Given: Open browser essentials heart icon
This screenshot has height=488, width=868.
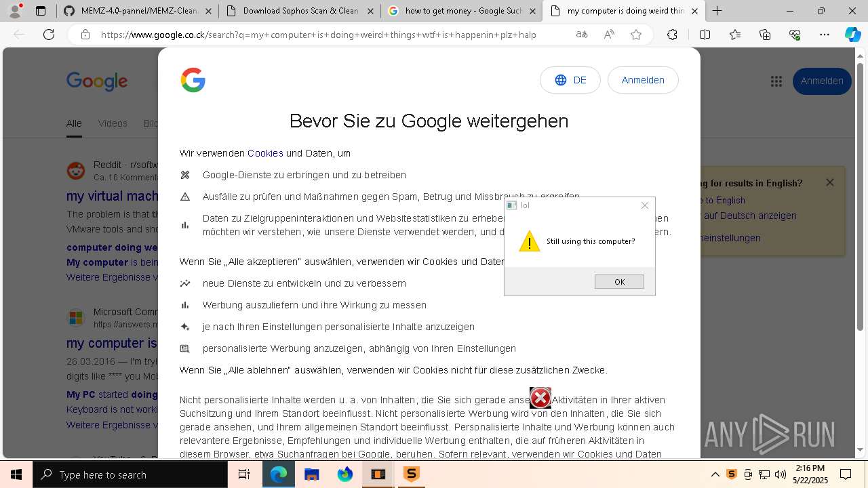Looking at the screenshot, I should 795,35.
